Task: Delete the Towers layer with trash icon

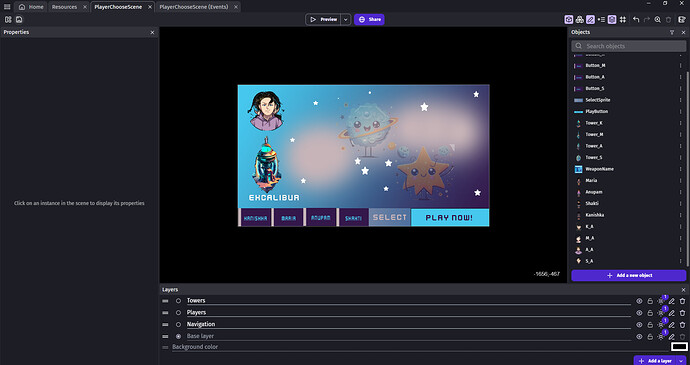Action: (x=683, y=301)
